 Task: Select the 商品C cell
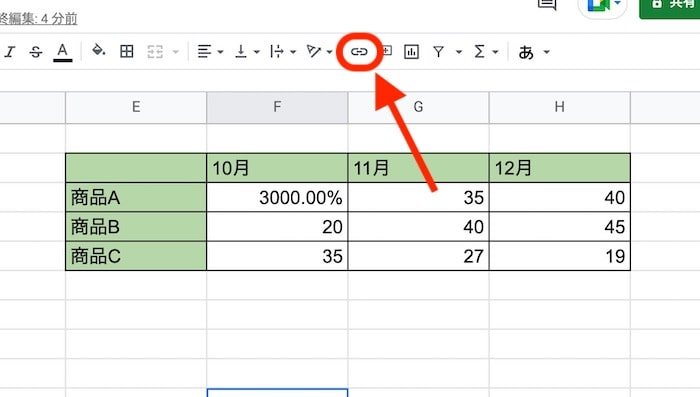pos(136,256)
